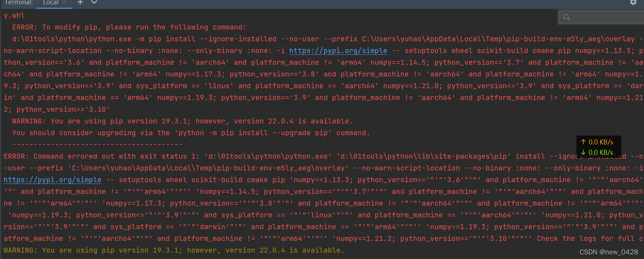Add a new terminal session
The width and height of the screenshot is (644, 259).
(80, 2)
